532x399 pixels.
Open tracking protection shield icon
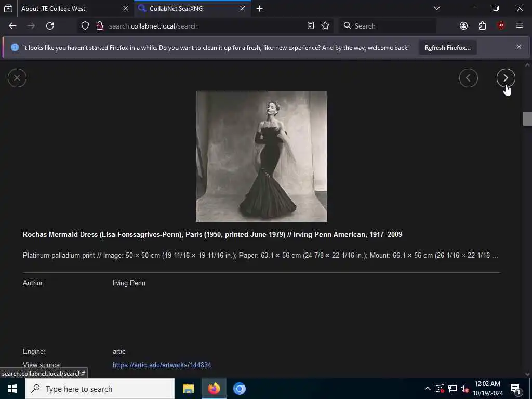(x=85, y=26)
